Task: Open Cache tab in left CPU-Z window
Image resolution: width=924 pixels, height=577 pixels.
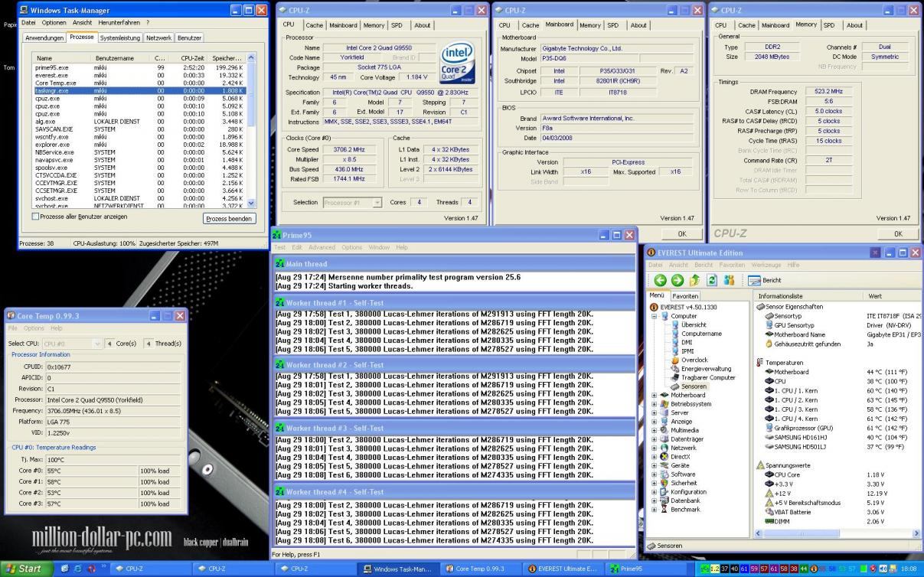Action: pos(315,25)
